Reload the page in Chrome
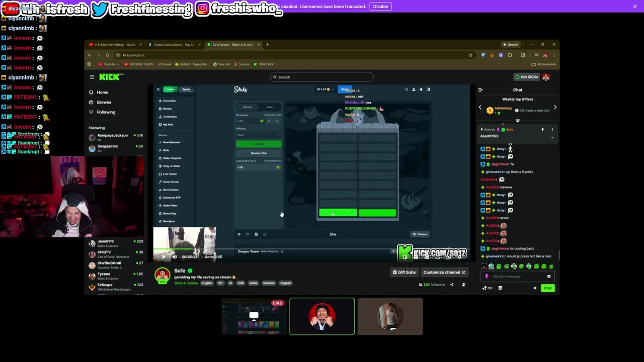 click(107, 55)
